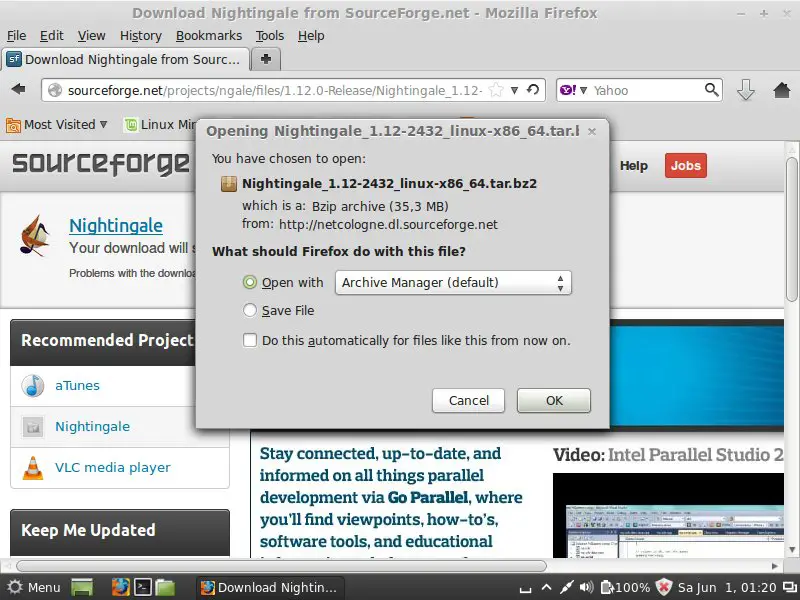Click the Yahoo search engine logo
This screenshot has height=600, width=800.
(568, 90)
